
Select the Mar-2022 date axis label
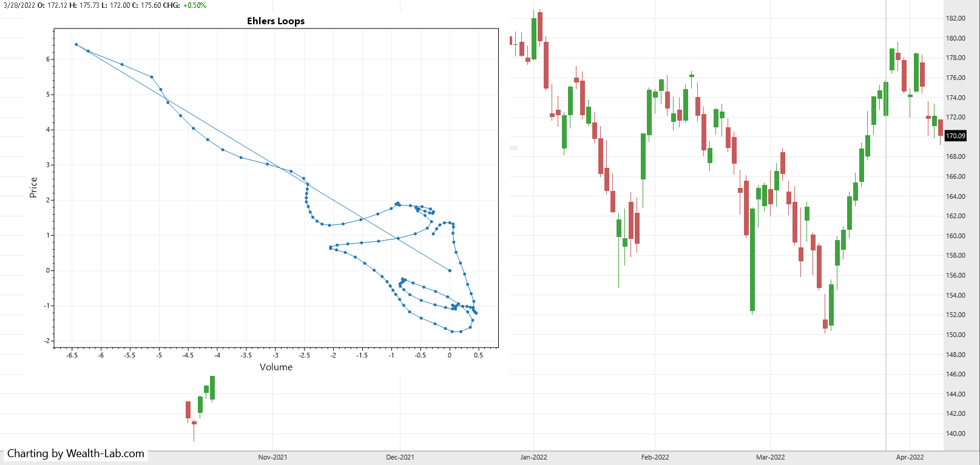pyautogui.click(x=770, y=457)
